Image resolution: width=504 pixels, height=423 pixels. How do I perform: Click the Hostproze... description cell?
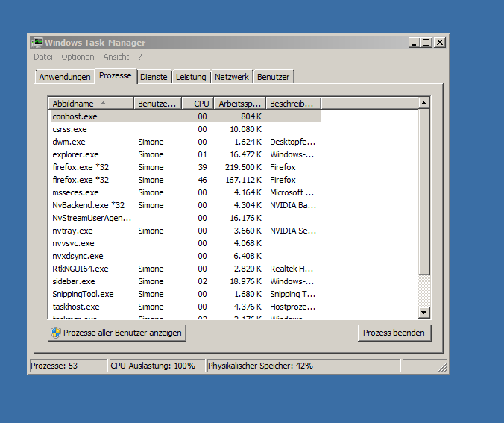pos(292,307)
